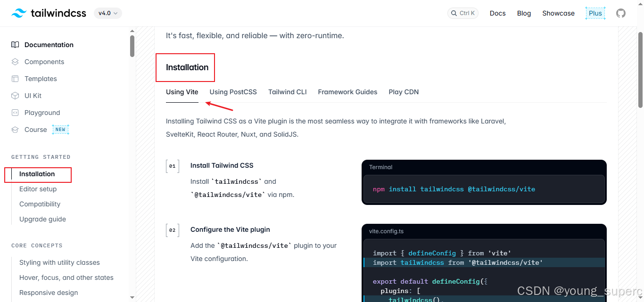Click the Configure the Vite plugin title
Screen dimensions: 644x302
pos(231,229)
